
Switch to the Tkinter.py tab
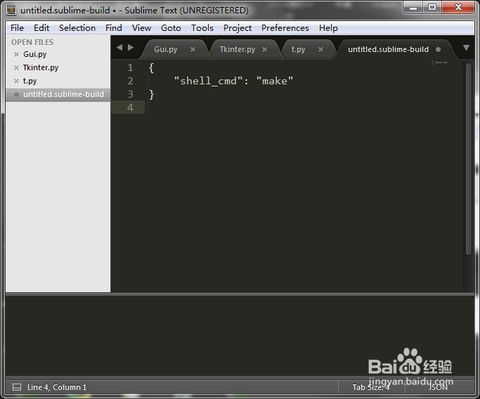pyautogui.click(x=237, y=49)
